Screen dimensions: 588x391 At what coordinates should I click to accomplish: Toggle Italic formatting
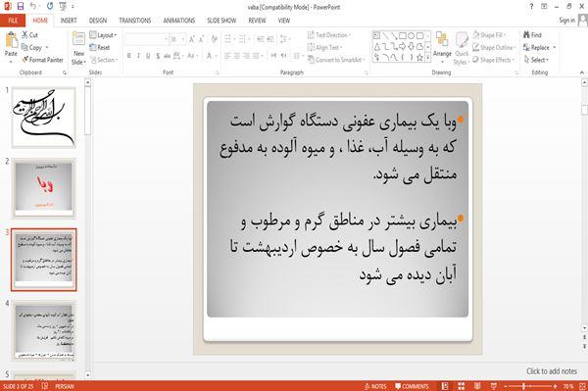pos(138,56)
